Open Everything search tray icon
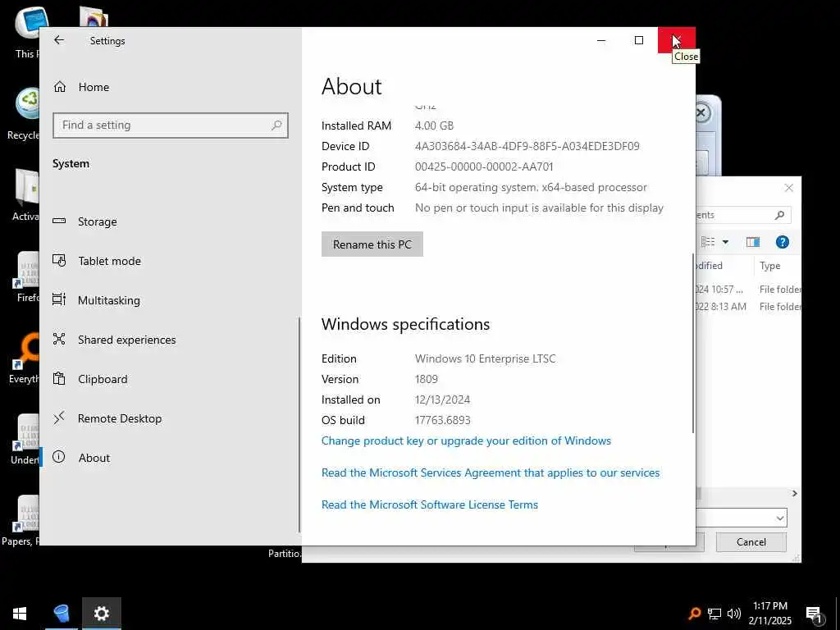 694,614
